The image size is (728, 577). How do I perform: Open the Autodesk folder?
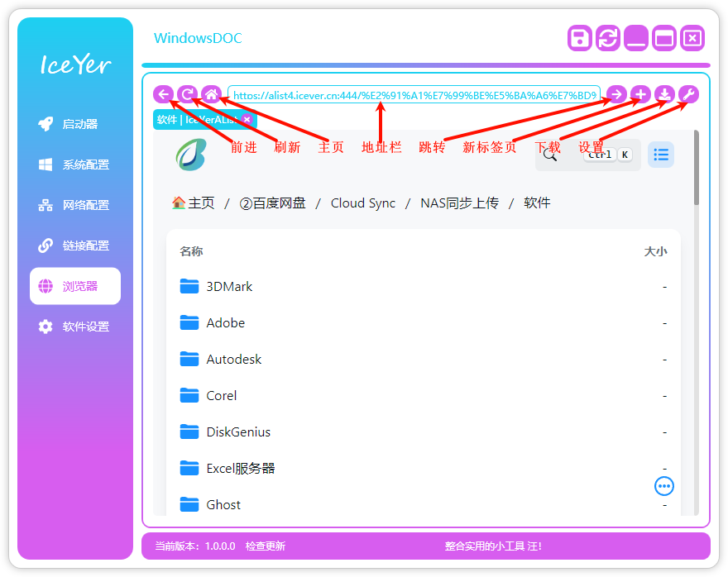coord(424,359)
